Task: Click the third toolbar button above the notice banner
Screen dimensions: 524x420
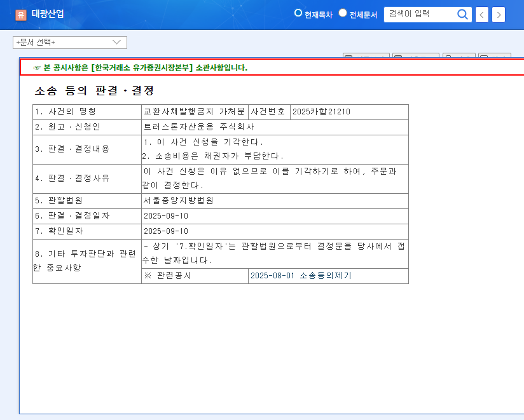Action: (459, 56)
